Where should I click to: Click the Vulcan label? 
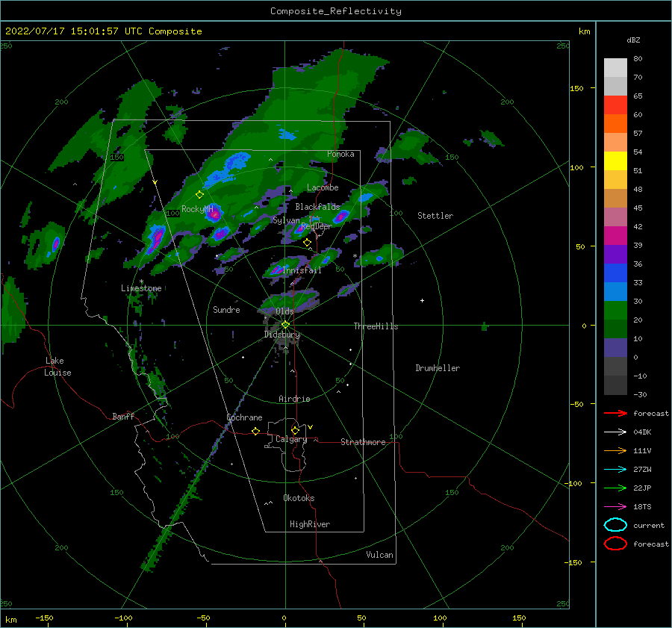tap(380, 555)
